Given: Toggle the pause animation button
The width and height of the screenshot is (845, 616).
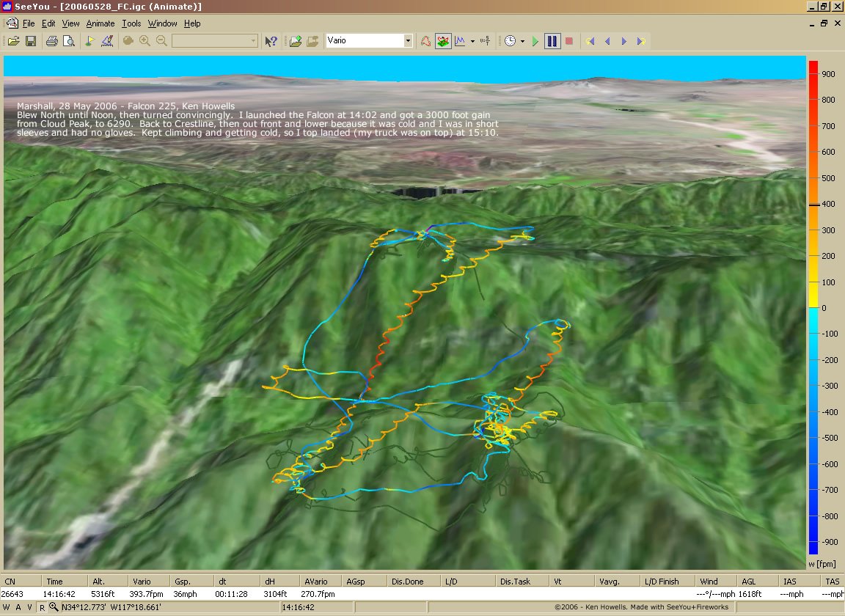Looking at the screenshot, I should 552,41.
